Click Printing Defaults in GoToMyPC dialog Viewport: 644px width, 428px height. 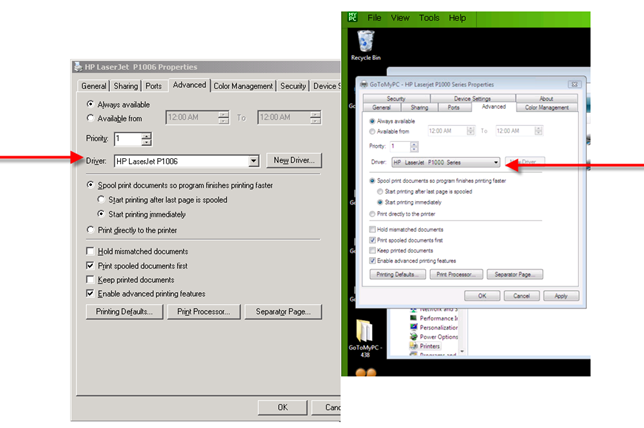pyautogui.click(x=397, y=274)
